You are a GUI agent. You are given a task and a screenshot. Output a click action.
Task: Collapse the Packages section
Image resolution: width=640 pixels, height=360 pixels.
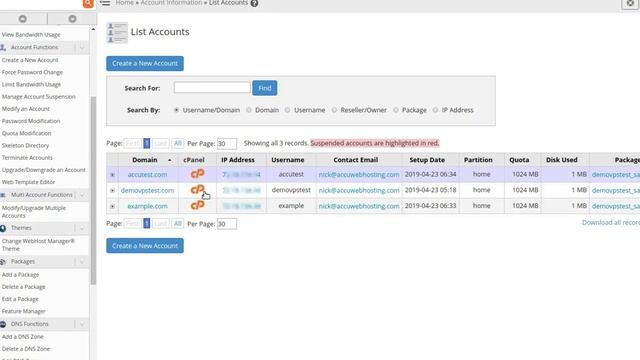click(x=82, y=262)
